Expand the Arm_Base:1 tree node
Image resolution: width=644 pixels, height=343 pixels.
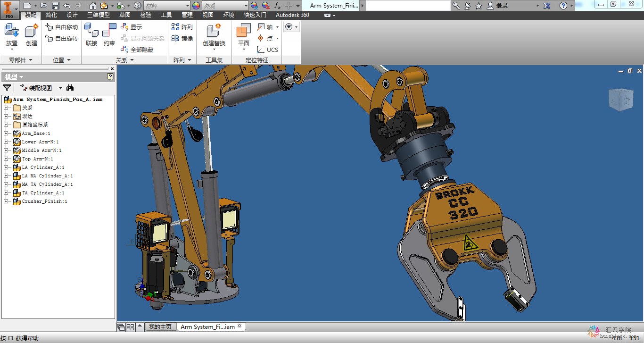pos(6,134)
